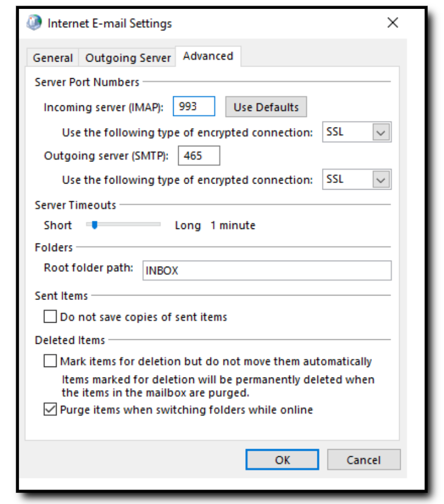
Task: Click the 'Server Timeouts' section heading
Action: coord(75,205)
